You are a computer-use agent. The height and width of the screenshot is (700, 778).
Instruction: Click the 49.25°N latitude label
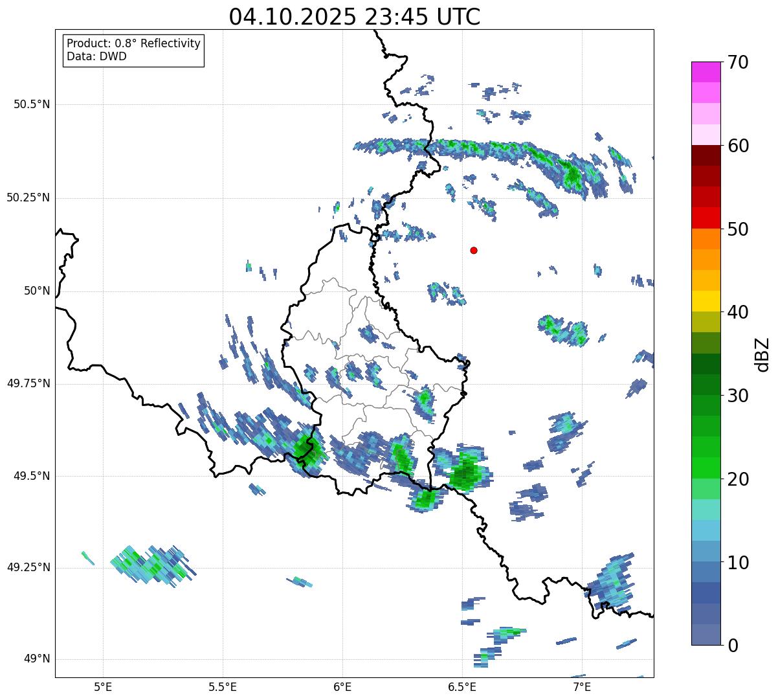[x=28, y=567]
